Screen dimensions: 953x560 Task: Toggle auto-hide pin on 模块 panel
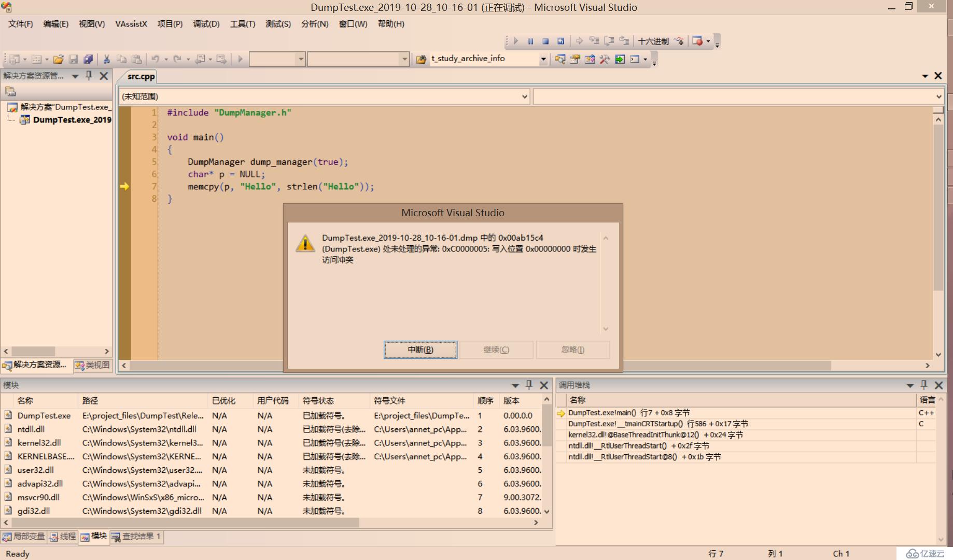[529, 385]
